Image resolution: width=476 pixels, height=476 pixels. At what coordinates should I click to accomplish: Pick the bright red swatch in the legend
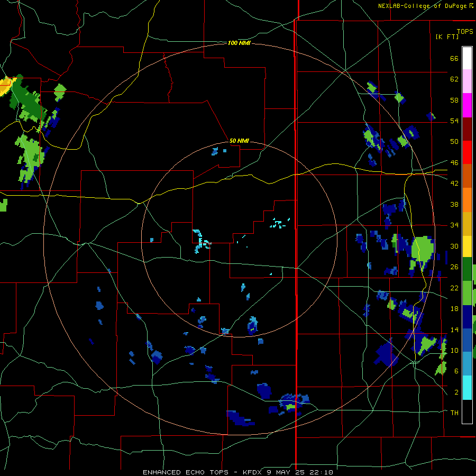467,152
